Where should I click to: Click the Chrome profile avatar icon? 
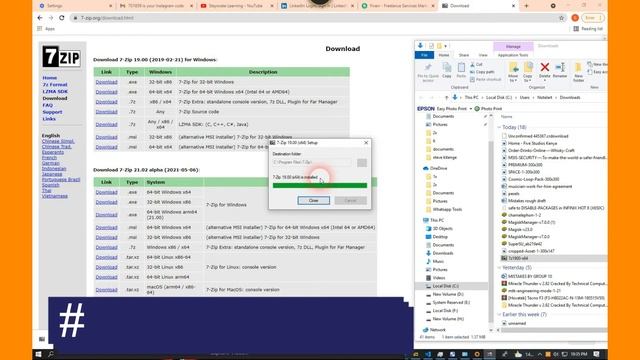pos(575,18)
